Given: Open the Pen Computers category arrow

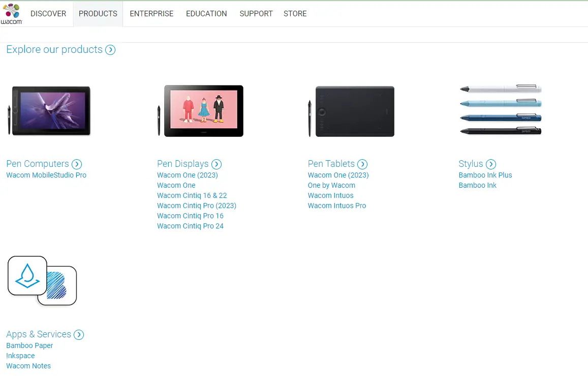Looking at the screenshot, I should click(77, 164).
